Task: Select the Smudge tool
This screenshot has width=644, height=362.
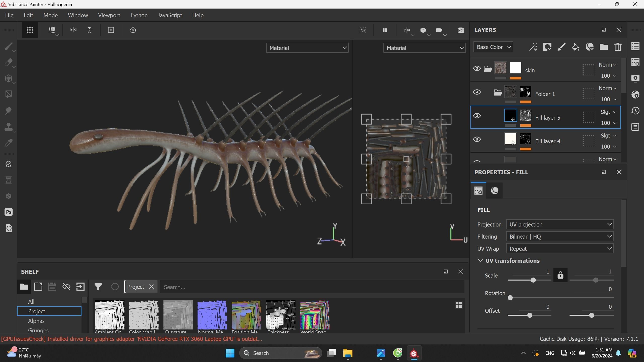Action: pos(8,111)
